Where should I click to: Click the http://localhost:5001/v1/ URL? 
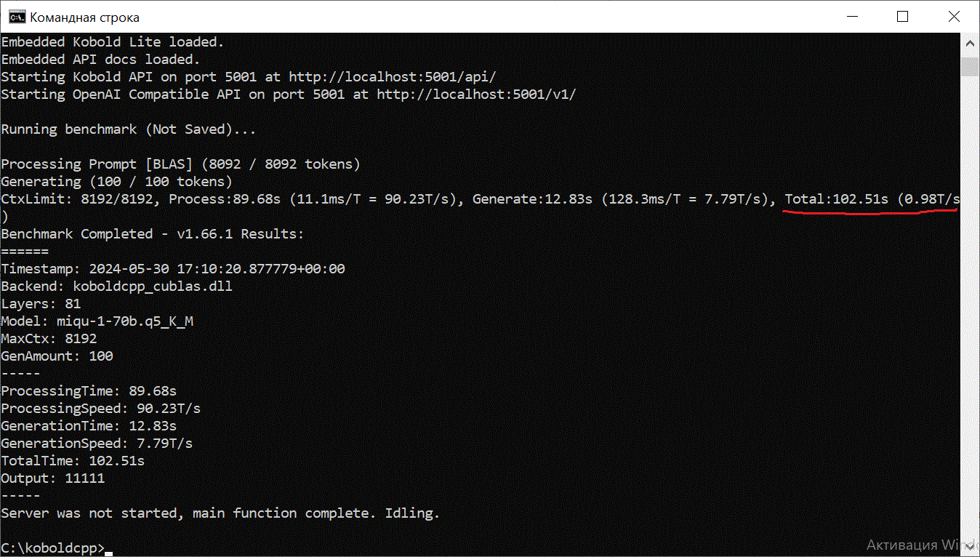pos(476,95)
